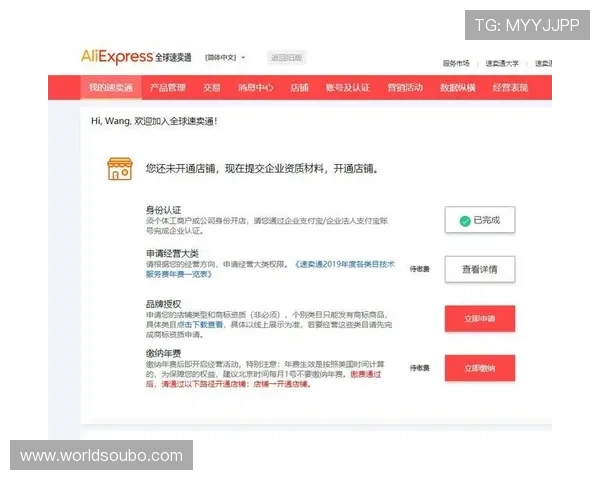Click the 点击下载查看 link
Image resolution: width=600 pixels, height=480 pixels.
coord(200,325)
